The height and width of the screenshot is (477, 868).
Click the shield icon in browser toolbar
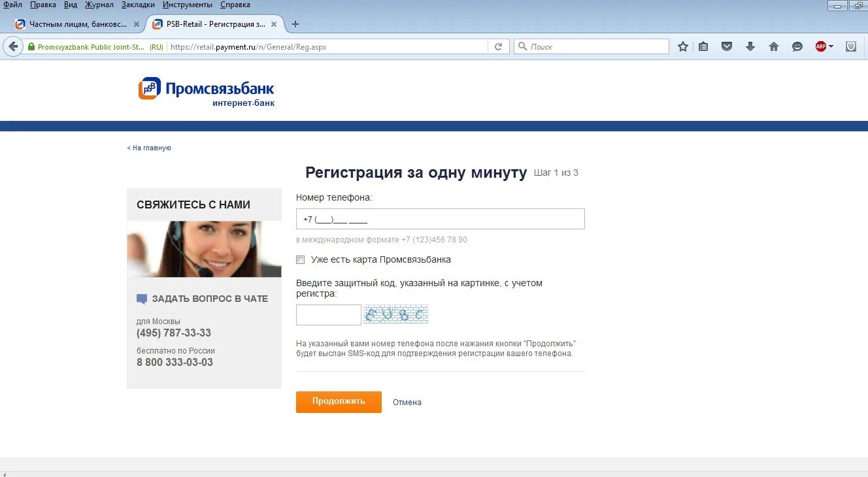(851, 46)
